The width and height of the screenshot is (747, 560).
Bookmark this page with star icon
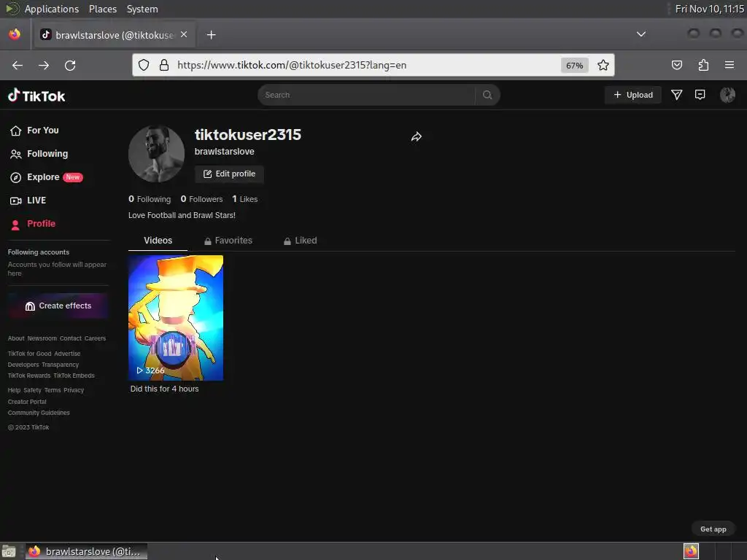pos(603,65)
